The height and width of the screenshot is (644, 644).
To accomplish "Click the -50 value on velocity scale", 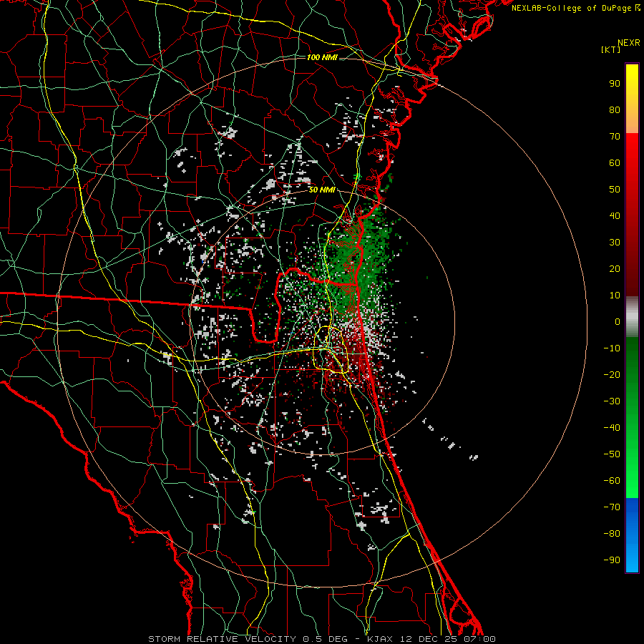I will click(612, 454).
